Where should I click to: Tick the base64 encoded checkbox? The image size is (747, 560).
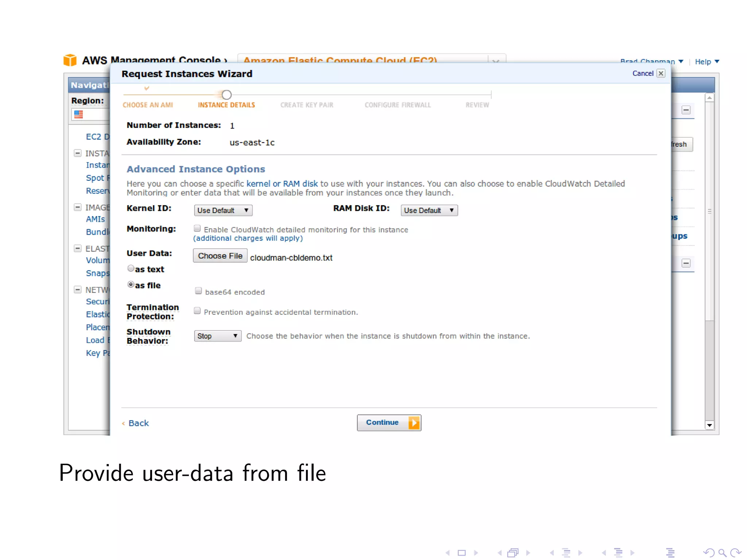coord(198,291)
